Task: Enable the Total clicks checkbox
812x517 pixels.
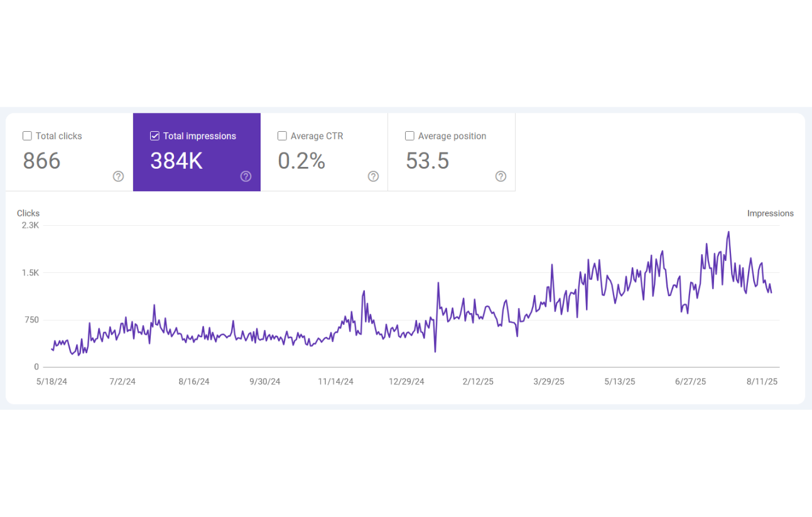Action: 27,136
